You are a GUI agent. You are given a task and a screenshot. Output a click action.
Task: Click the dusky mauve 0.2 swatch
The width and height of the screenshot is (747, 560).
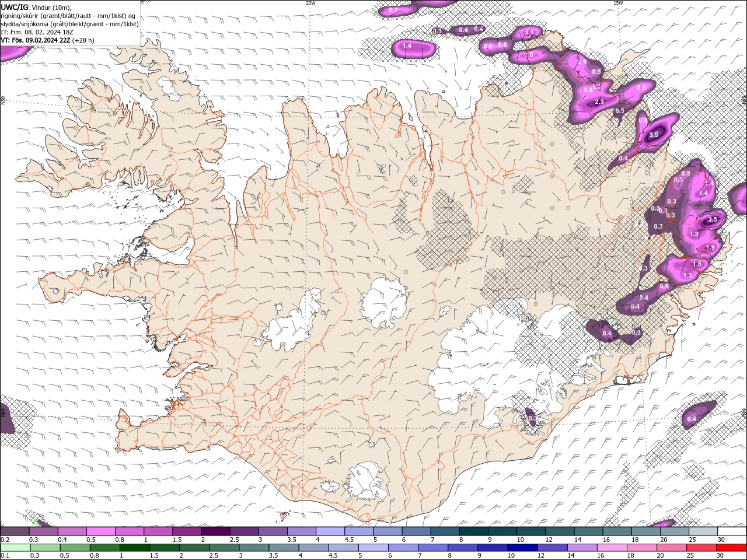pos(15,531)
